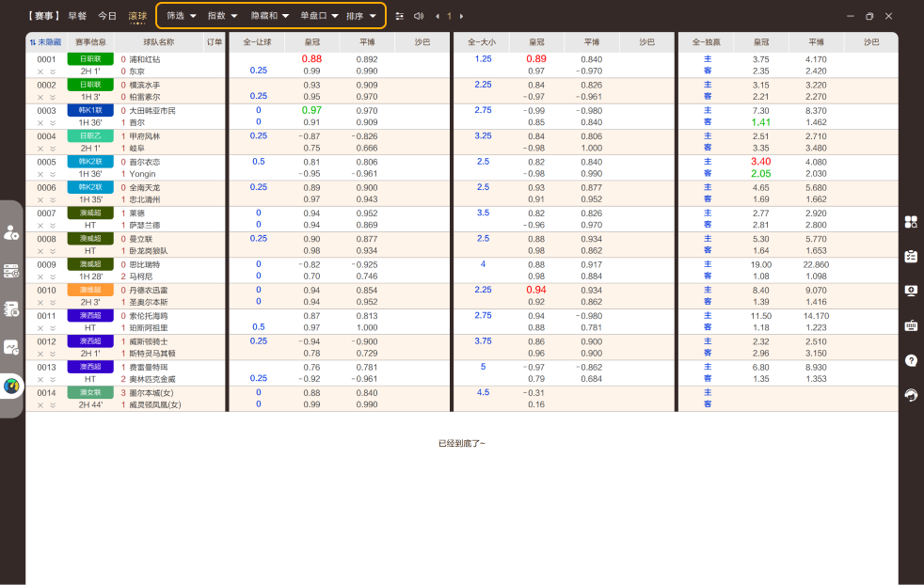This screenshot has height=585, width=924.
Task: Expand the 指数 dropdown menu
Action: click(x=222, y=16)
